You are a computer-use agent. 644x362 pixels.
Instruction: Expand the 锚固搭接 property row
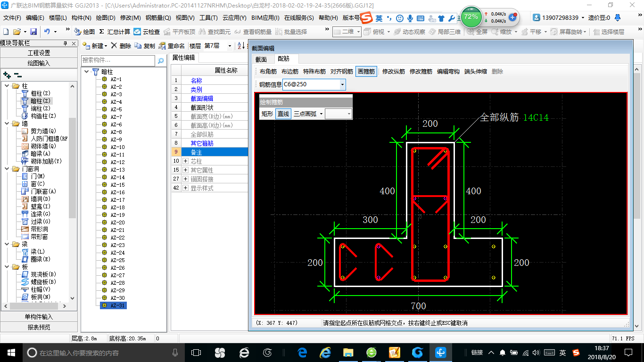point(185,179)
